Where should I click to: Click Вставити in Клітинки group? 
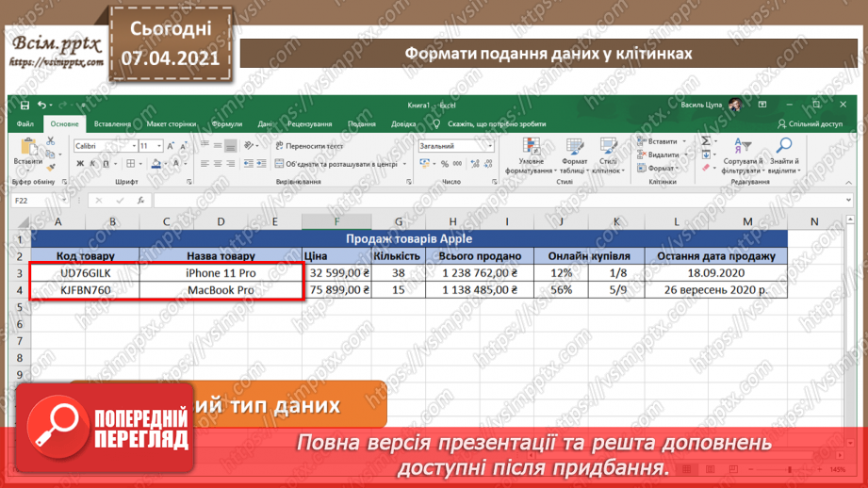tap(657, 141)
